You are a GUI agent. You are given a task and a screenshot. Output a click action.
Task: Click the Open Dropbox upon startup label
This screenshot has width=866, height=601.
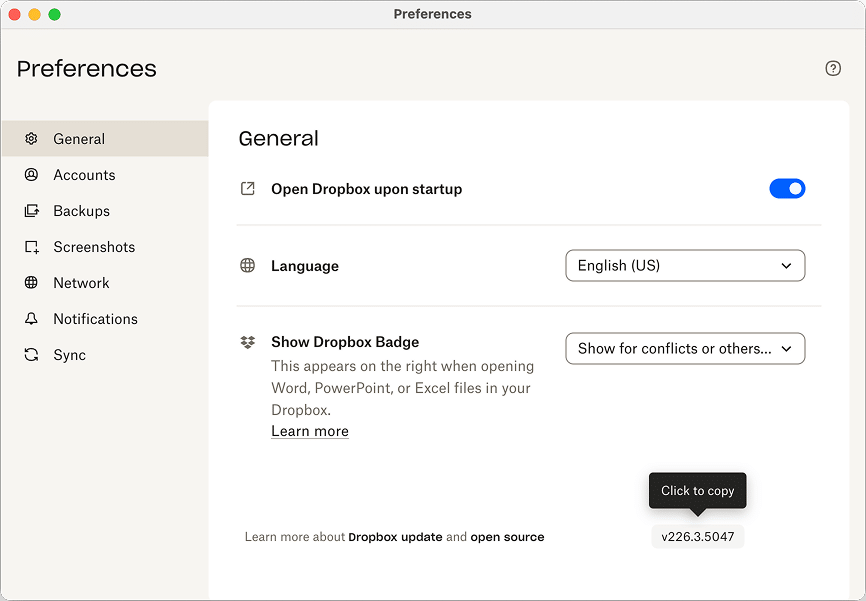(x=367, y=189)
